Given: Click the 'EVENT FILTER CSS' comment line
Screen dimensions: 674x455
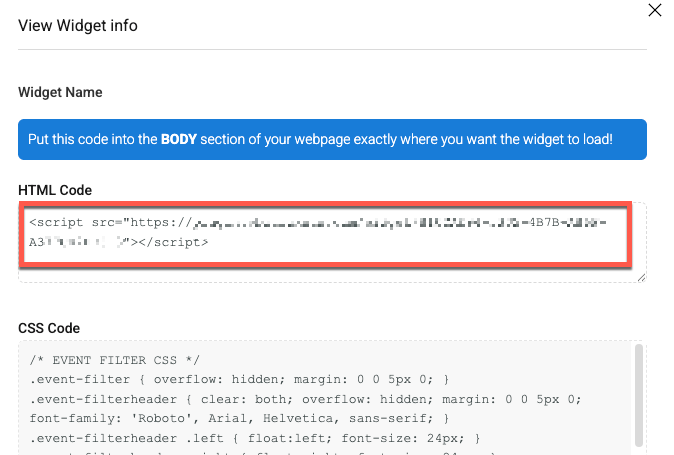Looking at the screenshot, I should pos(114,360).
